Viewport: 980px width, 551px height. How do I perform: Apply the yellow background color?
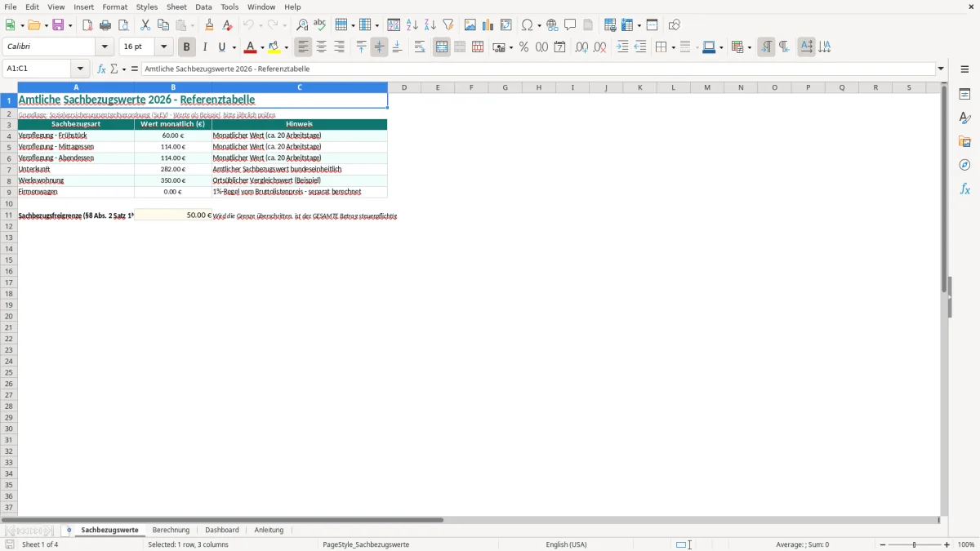274,47
